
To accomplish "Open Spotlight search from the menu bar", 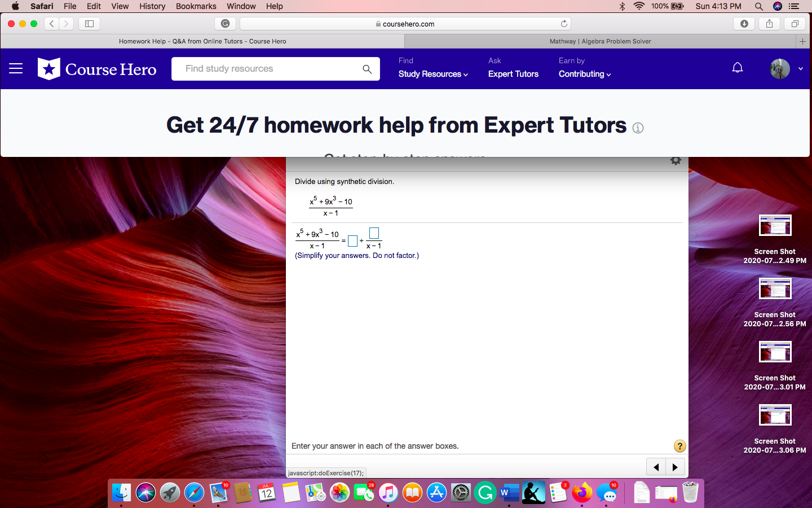I will pos(758,6).
